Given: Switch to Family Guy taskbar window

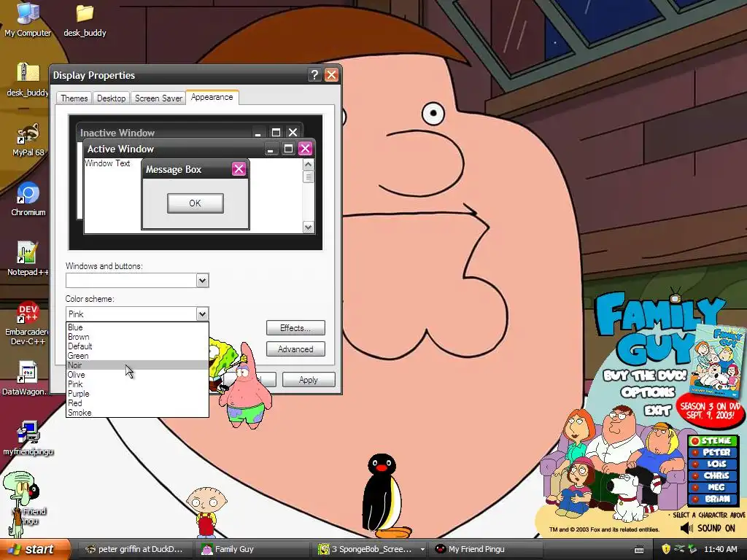Looking at the screenshot, I should coord(253,549).
